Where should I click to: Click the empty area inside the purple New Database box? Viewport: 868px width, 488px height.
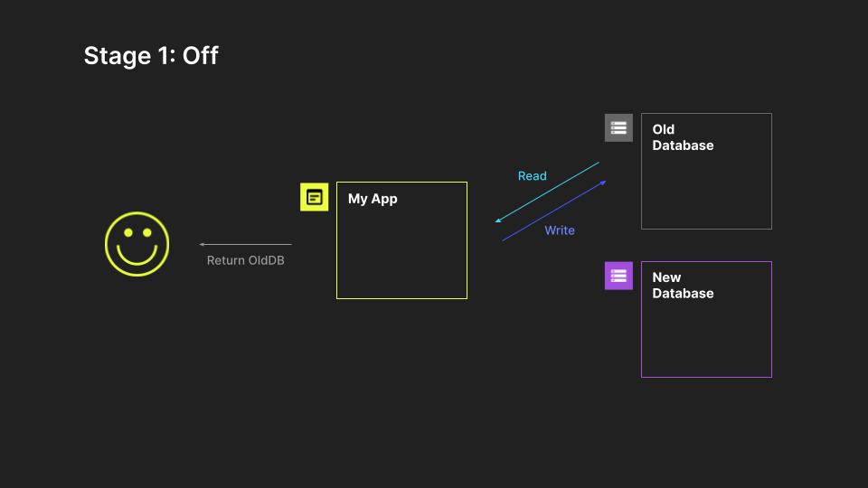coord(706,338)
